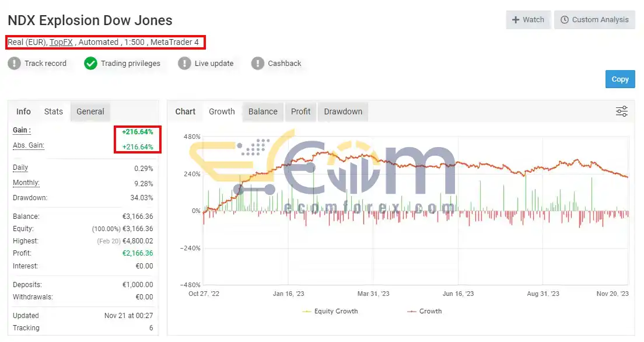Click the Tracking count 6
The width and height of the screenshot is (644, 342).
coord(151,328)
